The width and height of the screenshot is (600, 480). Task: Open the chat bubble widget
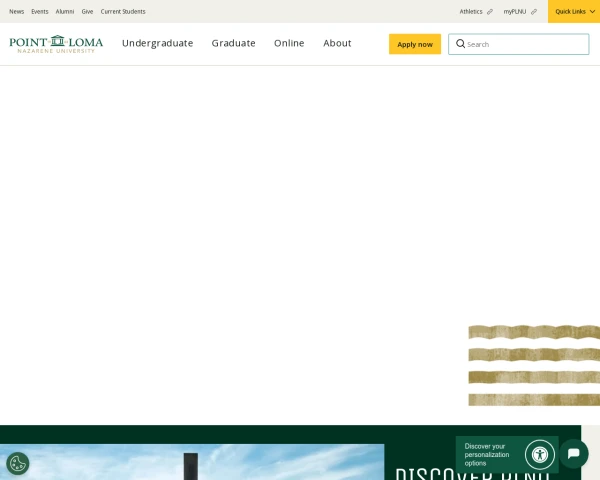(x=574, y=454)
